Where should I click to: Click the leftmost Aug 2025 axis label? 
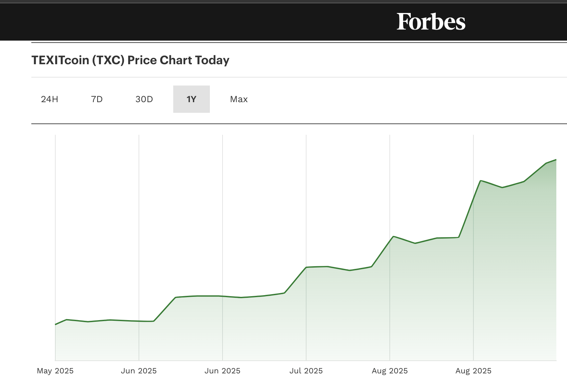(390, 371)
